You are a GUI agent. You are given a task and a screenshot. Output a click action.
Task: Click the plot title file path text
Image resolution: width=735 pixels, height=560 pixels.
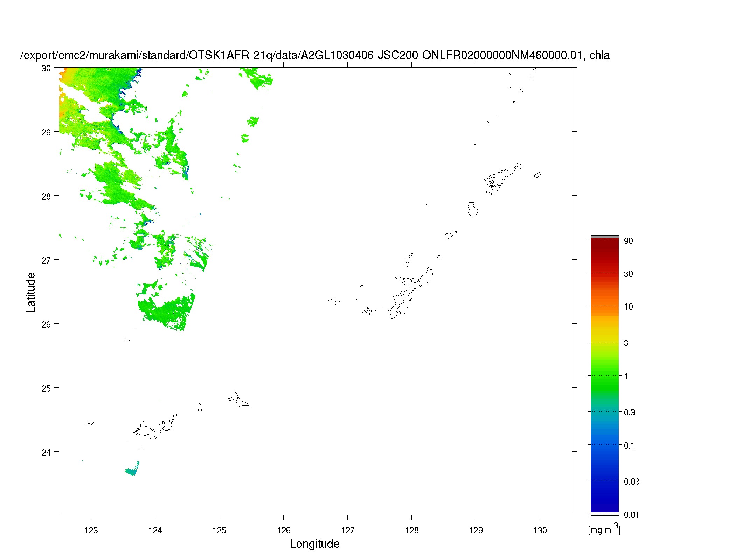[x=315, y=55]
